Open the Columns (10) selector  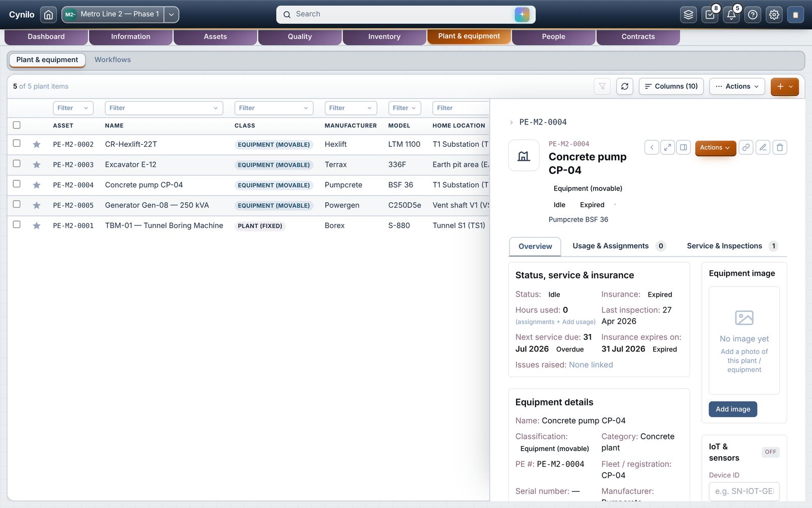click(671, 86)
